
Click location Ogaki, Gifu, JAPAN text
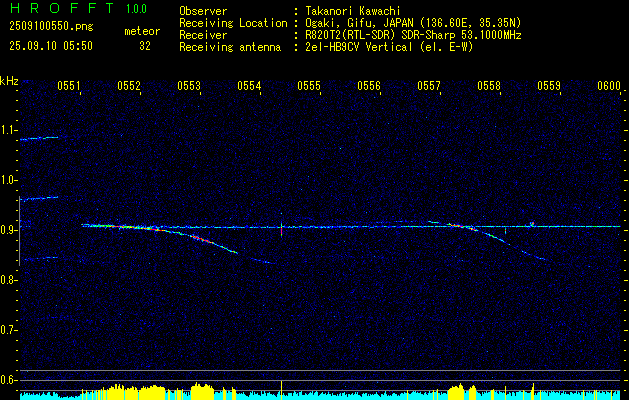tap(413, 23)
